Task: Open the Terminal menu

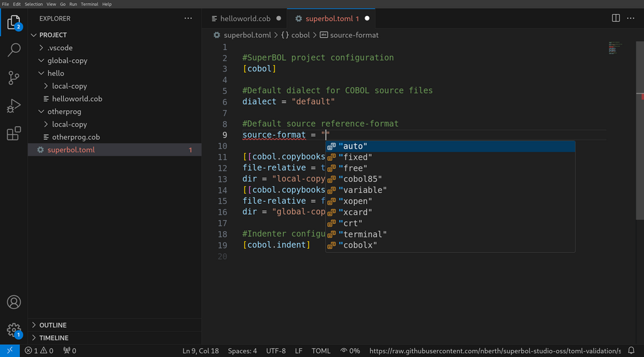Action: [89, 4]
